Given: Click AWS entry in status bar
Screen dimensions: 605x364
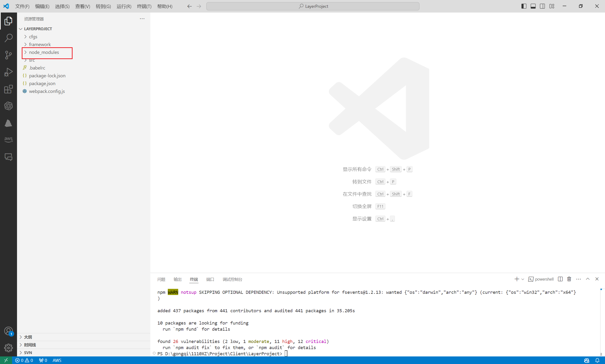Looking at the screenshot, I should 57,360.
